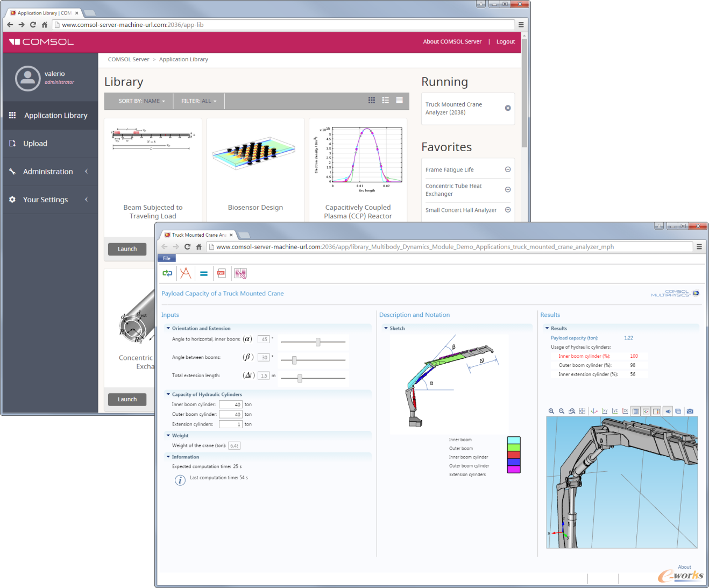This screenshot has width=709, height=588.
Task: Click Zoom Extents in graphics toolbar
Action: coord(582,411)
